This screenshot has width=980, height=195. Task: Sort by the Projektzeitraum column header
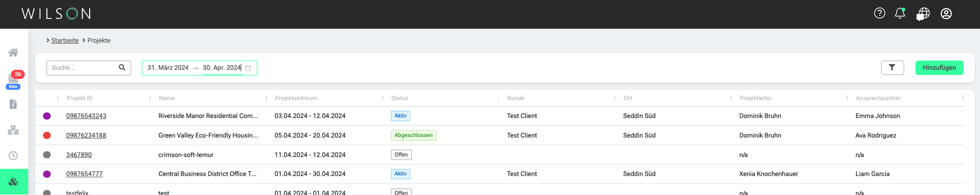click(x=296, y=98)
